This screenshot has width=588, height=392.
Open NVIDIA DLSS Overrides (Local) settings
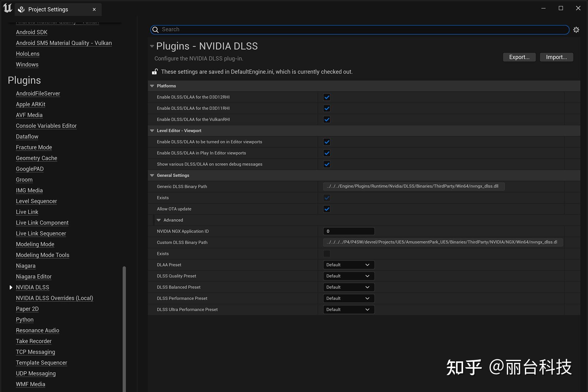55,298
